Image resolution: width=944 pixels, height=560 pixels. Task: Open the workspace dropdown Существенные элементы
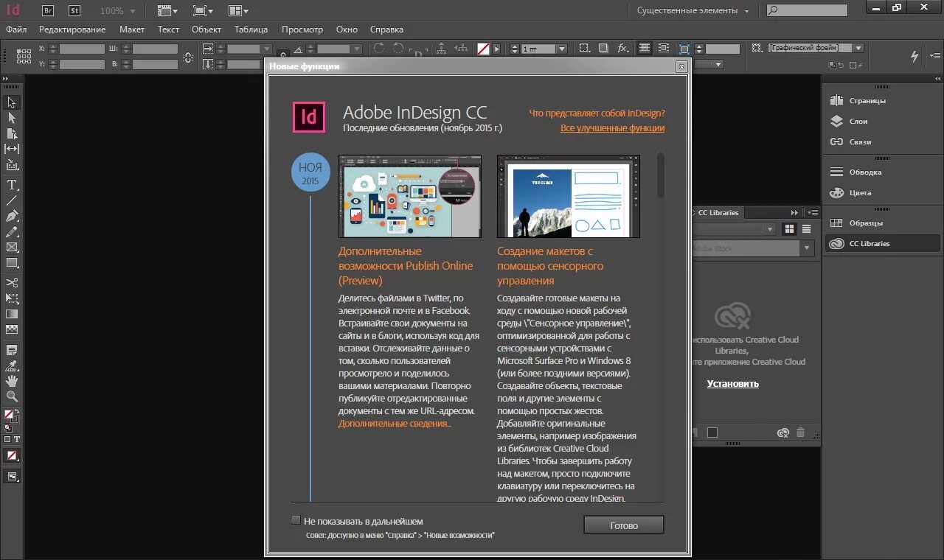point(692,10)
